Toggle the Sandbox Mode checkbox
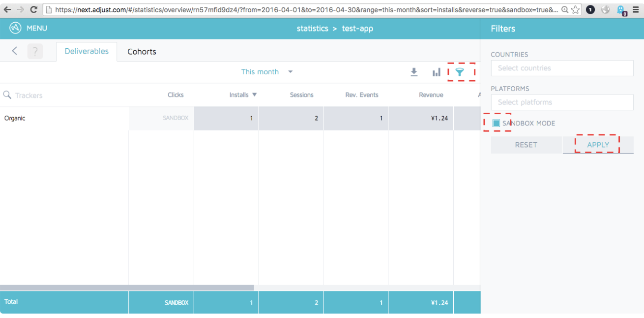 pos(496,123)
